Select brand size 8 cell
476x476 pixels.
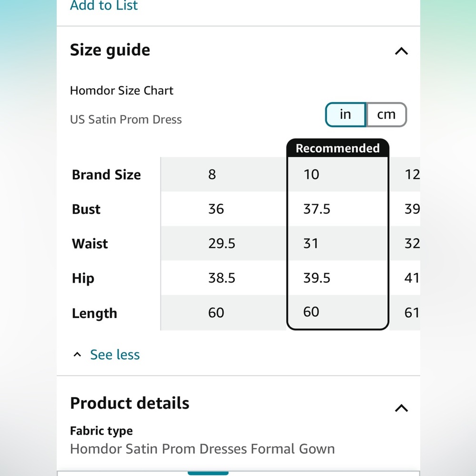click(x=223, y=174)
